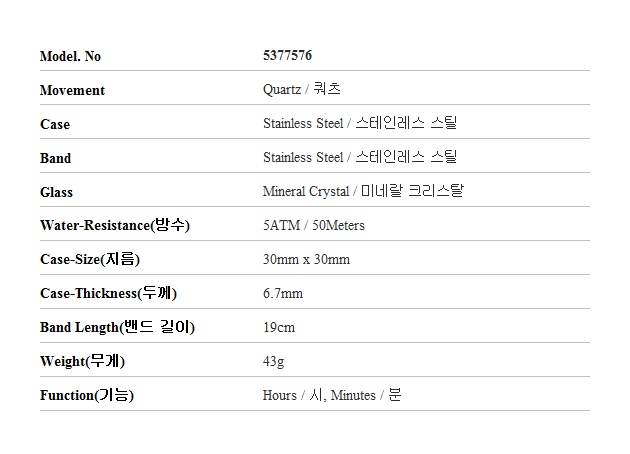Click the Glass row label
Screen dimensions: 630x454
tap(57, 193)
